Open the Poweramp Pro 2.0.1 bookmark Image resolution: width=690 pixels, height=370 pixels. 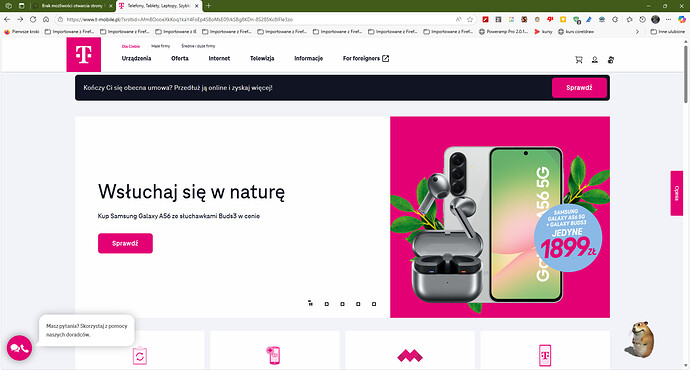[503, 32]
